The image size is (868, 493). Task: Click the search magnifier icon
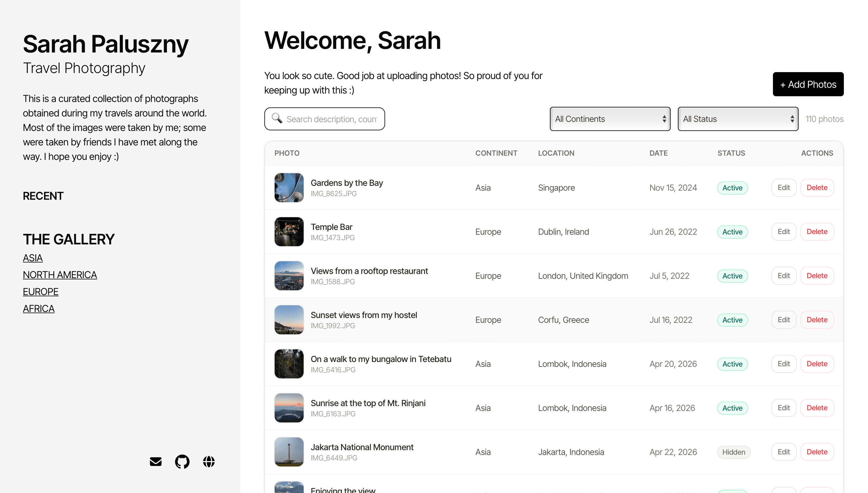coord(277,118)
